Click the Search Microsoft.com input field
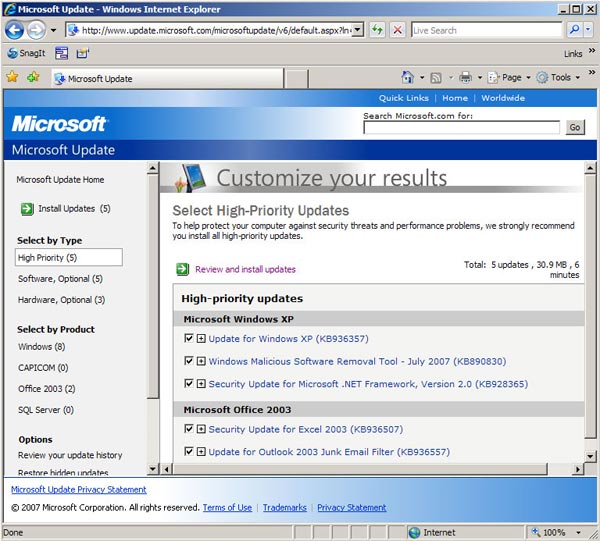 [461, 127]
